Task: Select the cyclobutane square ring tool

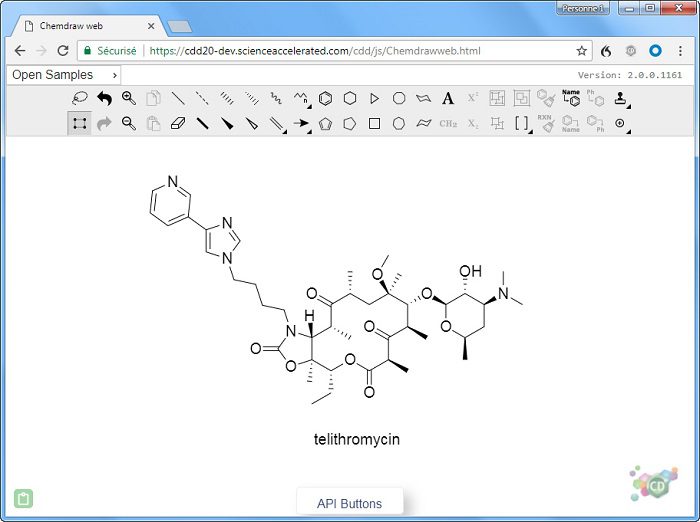Action: pos(375,124)
